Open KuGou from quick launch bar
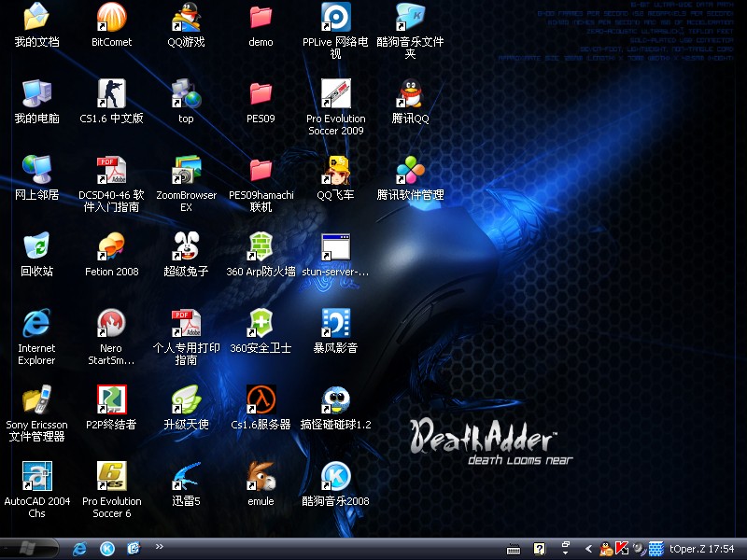The height and width of the screenshot is (560, 747). tap(107, 549)
